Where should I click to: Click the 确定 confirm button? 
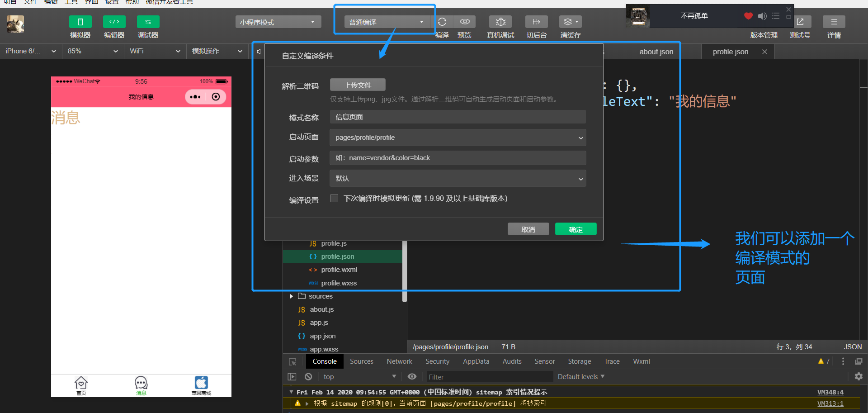click(576, 229)
